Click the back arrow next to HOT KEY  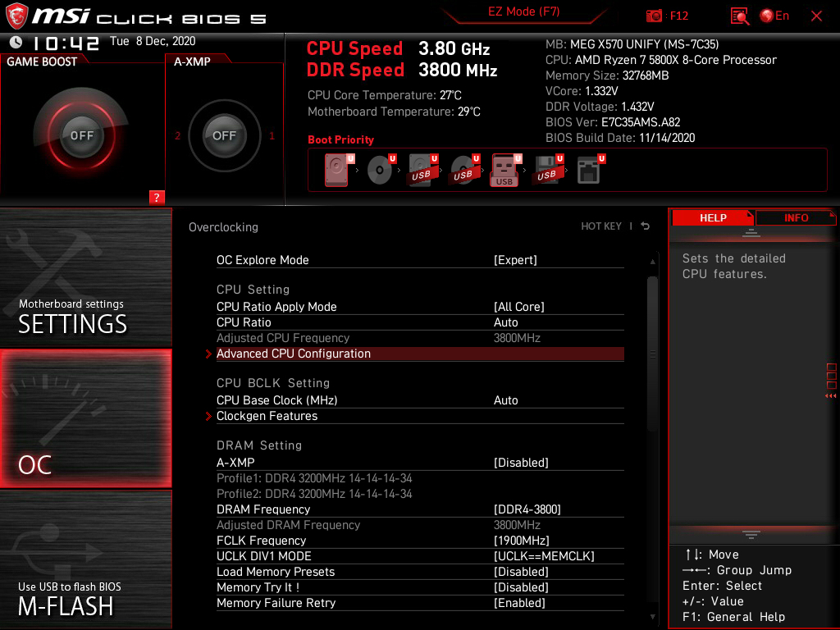(x=646, y=226)
